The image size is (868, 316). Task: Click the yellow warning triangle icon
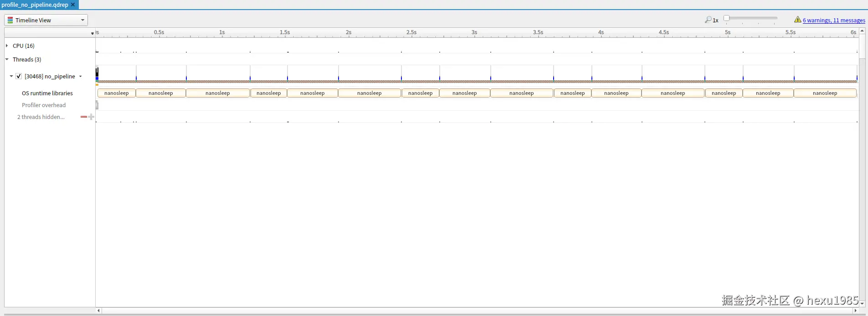pyautogui.click(x=797, y=19)
